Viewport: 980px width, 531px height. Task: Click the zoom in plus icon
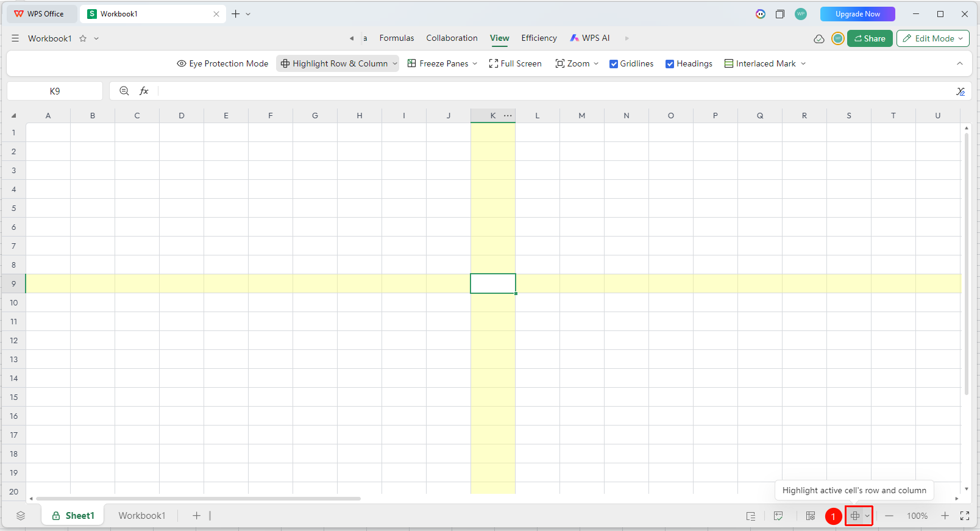[x=945, y=516]
